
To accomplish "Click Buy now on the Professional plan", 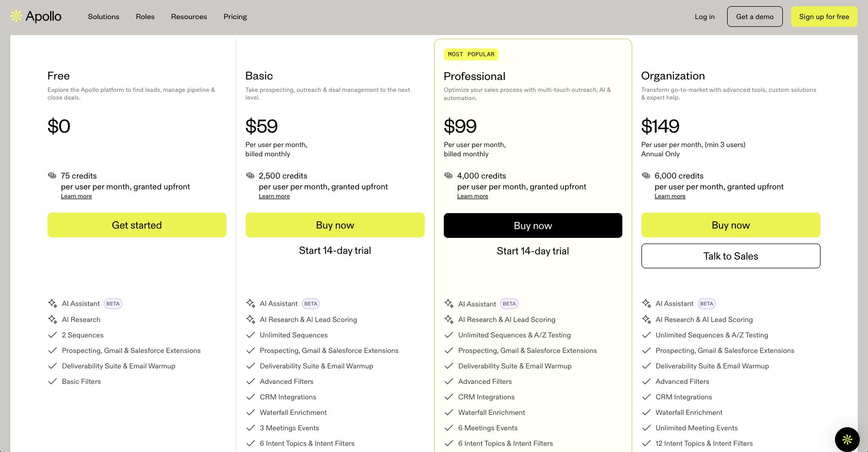I will [x=533, y=225].
